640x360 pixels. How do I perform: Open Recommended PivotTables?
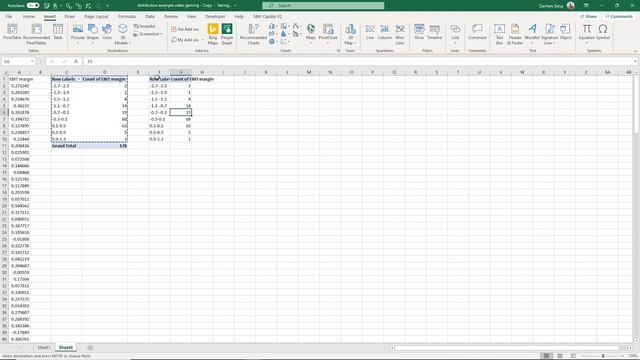36,33
